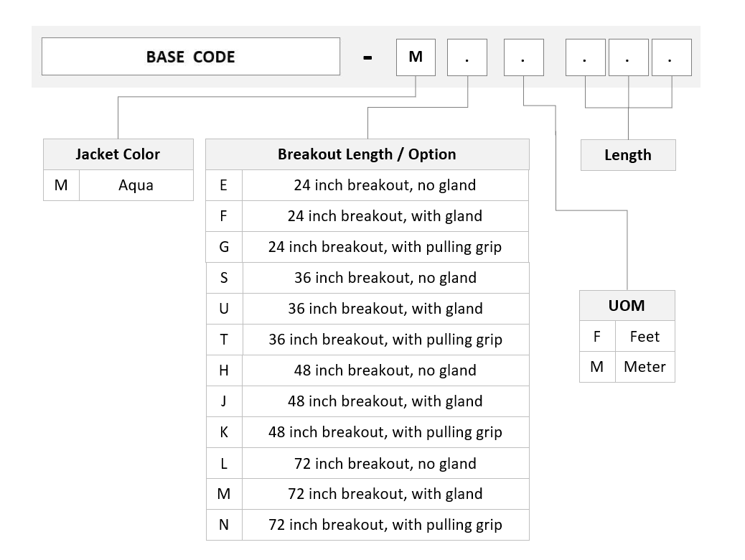
Task: Select Feet in the UOM table
Action: click(645, 337)
